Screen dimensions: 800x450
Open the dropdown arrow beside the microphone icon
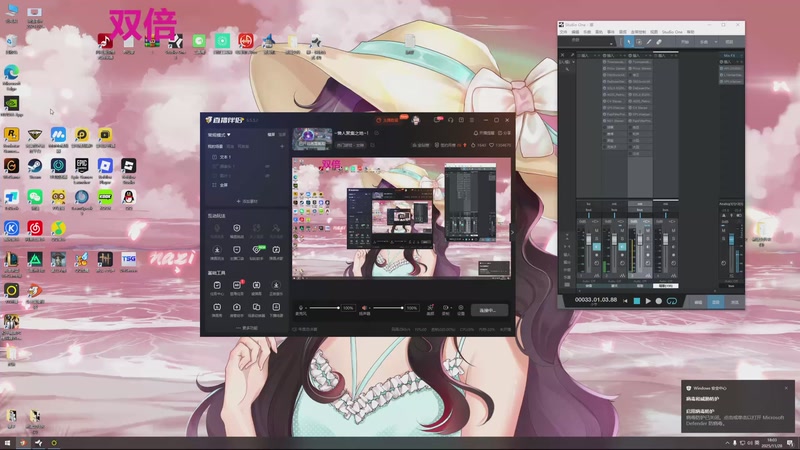[x=306, y=308]
